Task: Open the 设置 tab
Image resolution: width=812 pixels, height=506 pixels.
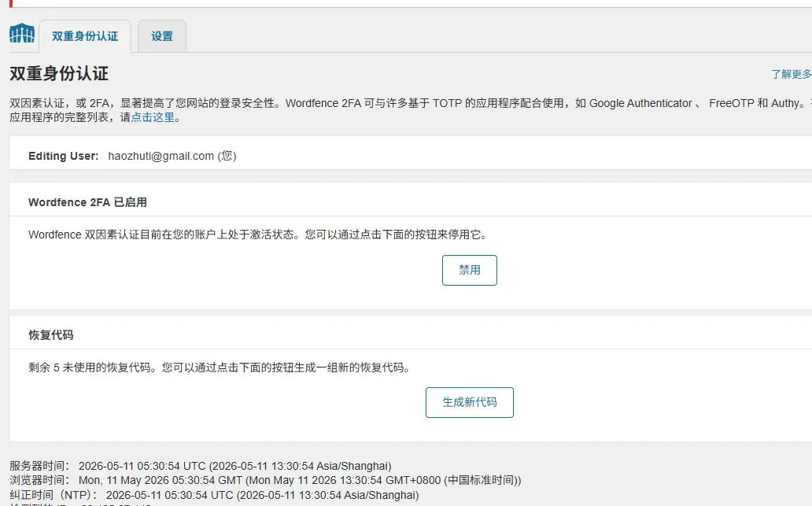Action: coord(162,36)
